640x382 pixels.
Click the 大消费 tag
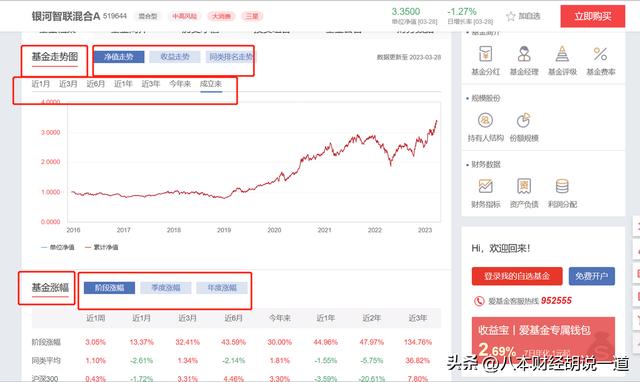click(221, 16)
